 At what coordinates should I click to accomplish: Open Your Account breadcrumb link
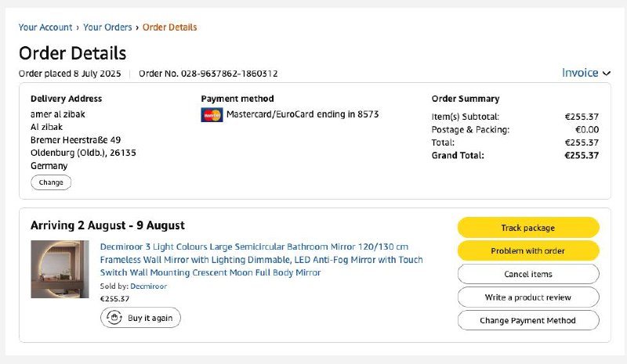click(x=45, y=27)
